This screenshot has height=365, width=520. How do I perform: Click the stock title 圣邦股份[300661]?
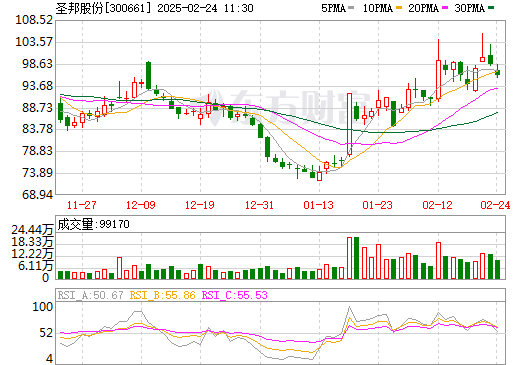click(x=103, y=8)
